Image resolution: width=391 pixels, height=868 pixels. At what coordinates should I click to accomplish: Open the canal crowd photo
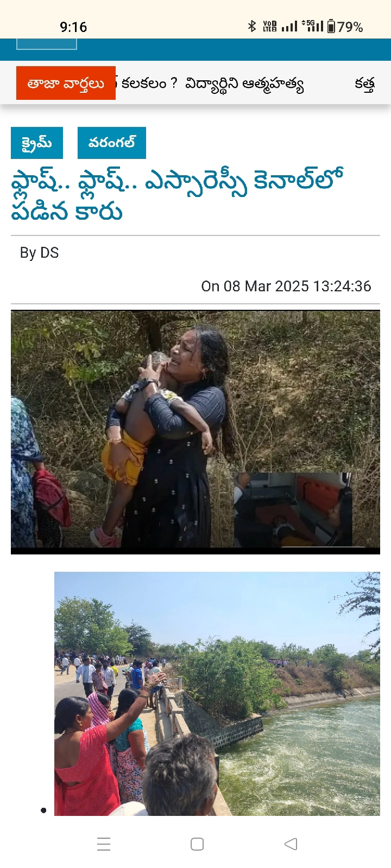click(x=217, y=693)
